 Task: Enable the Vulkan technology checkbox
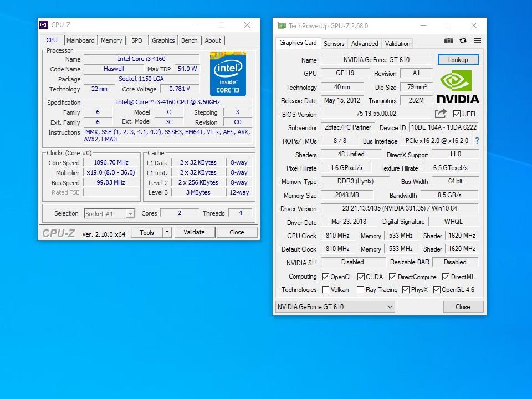326,290
